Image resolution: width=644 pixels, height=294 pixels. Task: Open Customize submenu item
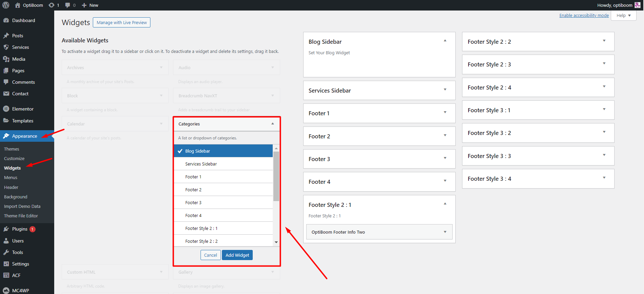coord(14,158)
